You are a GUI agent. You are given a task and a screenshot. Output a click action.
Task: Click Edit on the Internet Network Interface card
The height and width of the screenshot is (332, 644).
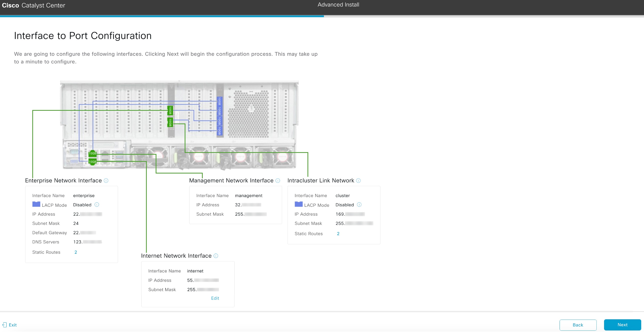[x=215, y=298]
